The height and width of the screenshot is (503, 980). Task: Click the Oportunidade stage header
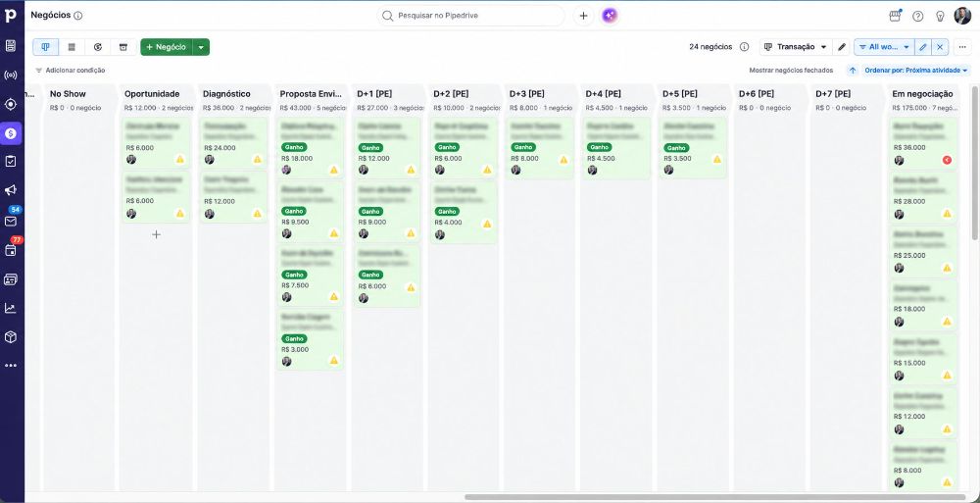[152, 94]
